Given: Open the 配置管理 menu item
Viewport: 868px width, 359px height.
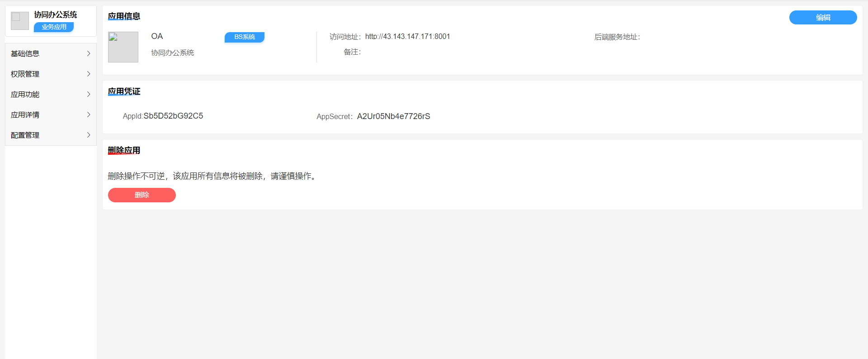Looking at the screenshot, I should pos(51,135).
